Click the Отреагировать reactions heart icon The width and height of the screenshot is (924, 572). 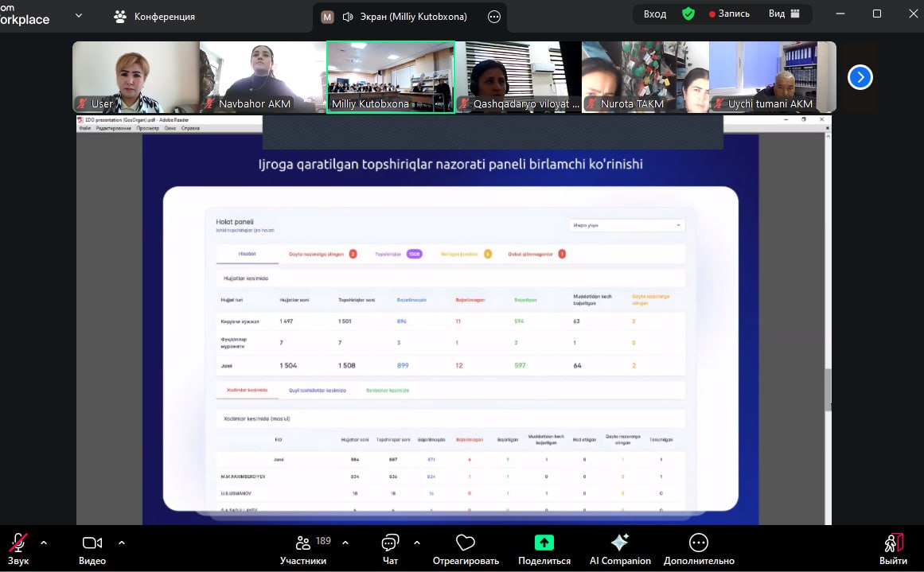[466, 543]
